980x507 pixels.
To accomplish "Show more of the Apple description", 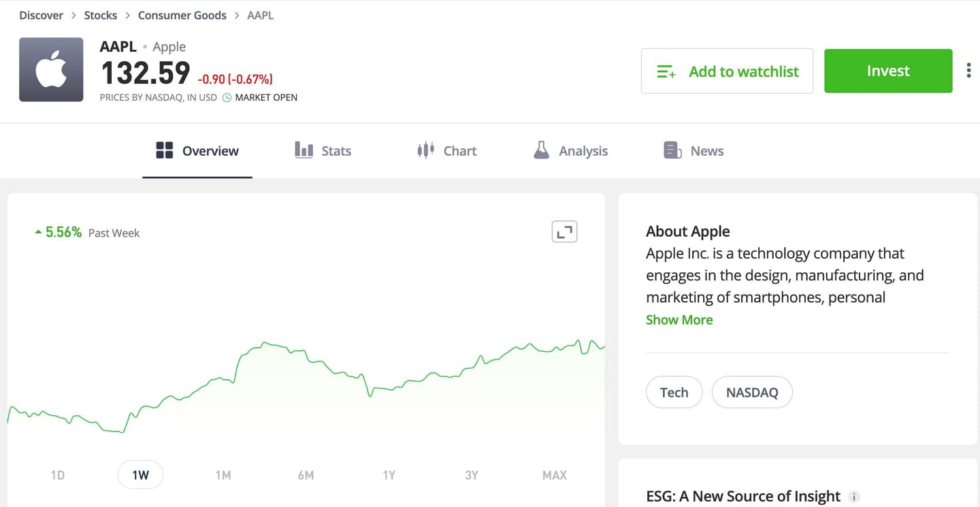I will (x=679, y=319).
